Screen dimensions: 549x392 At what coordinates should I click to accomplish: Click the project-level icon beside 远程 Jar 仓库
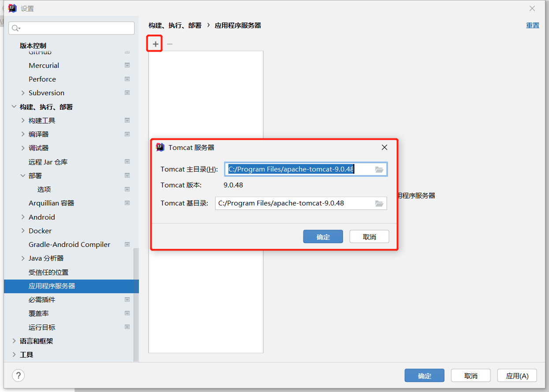click(x=127, y=162)
